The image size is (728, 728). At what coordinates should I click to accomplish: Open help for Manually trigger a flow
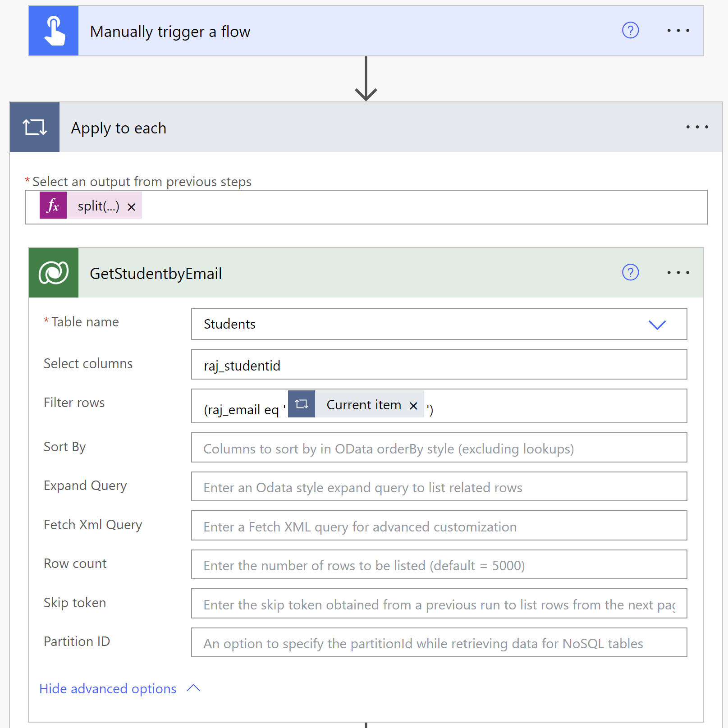pos(630,31)
